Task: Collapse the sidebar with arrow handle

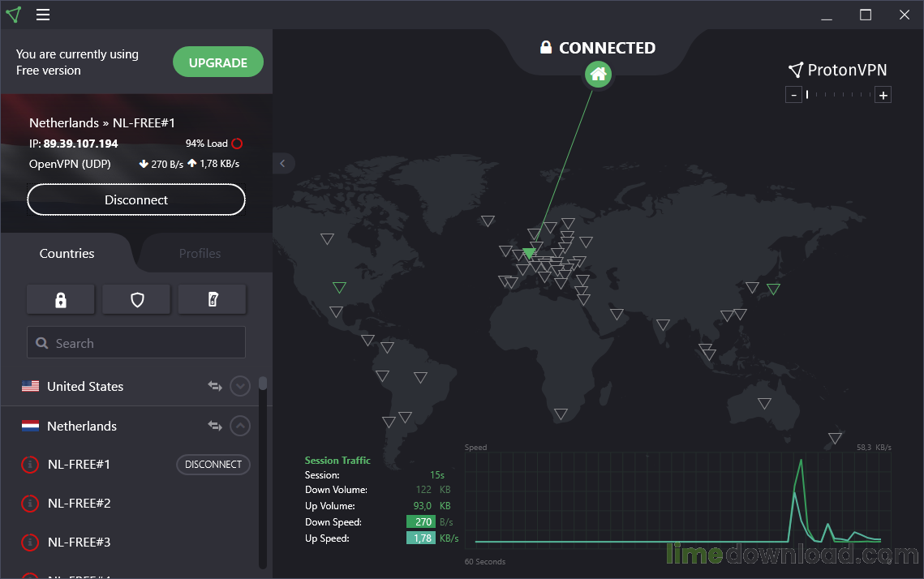Action: click(x=283, y=163)
